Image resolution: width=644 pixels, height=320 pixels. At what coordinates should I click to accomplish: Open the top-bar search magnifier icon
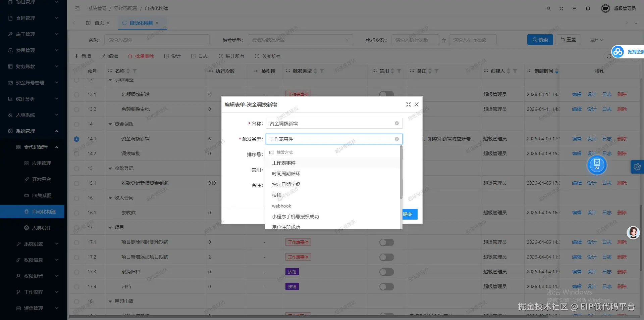(x=549, y=8)
